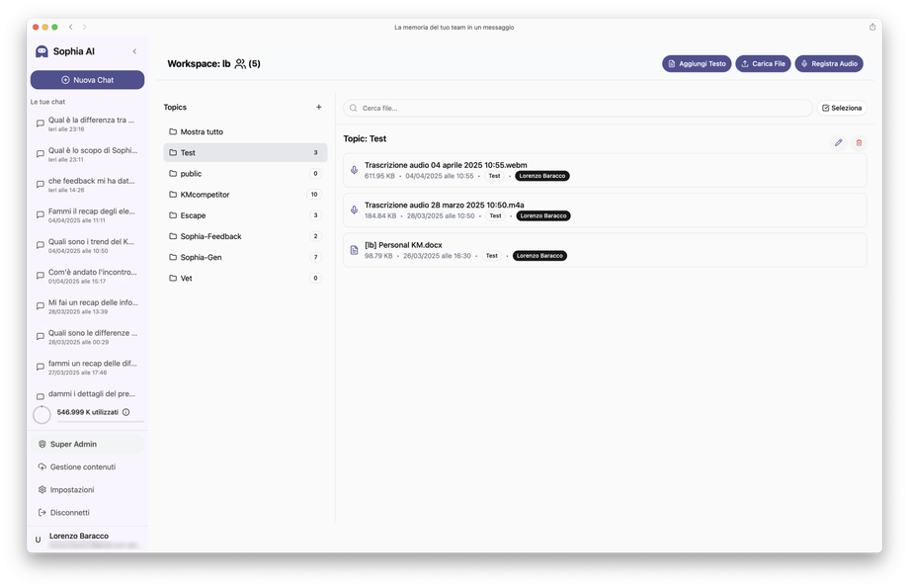Select the Sophia-Feedback topic folder

pos(245,236)
